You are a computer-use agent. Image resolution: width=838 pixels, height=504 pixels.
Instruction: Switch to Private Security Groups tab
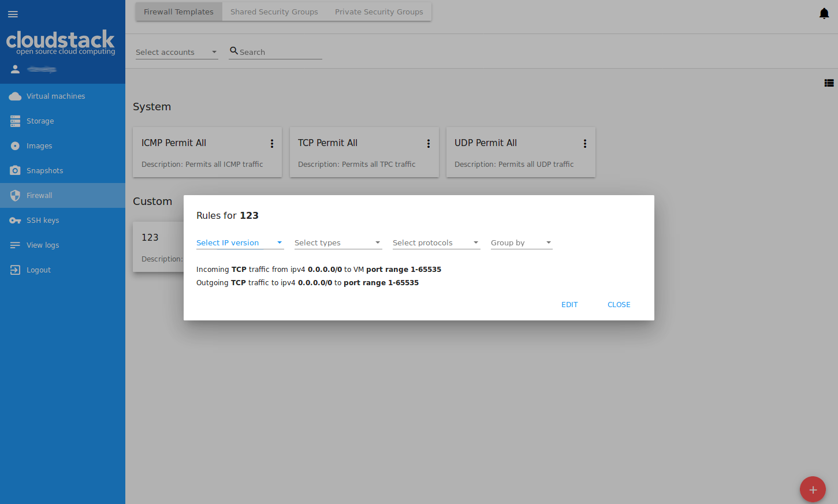pyautogui.click(x=379, y=12)
